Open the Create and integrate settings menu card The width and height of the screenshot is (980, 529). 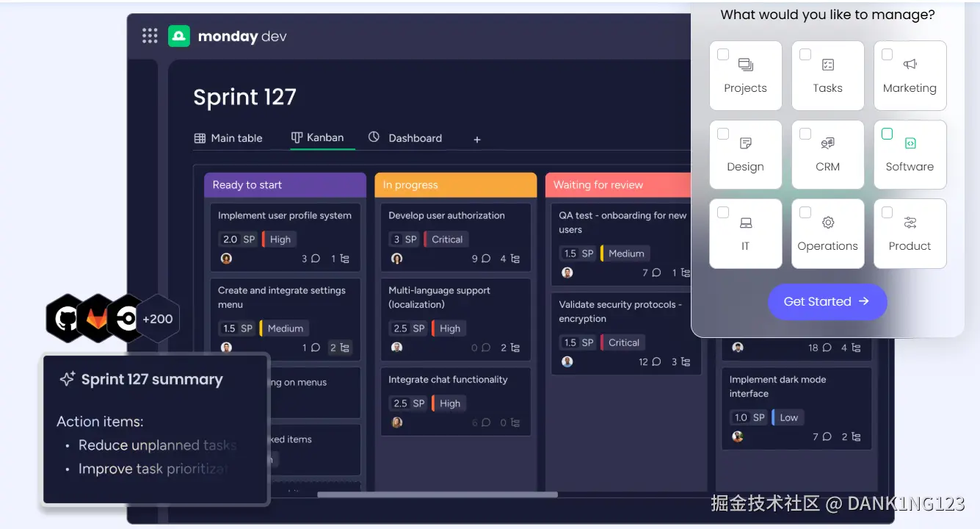(x=285, y=319)
